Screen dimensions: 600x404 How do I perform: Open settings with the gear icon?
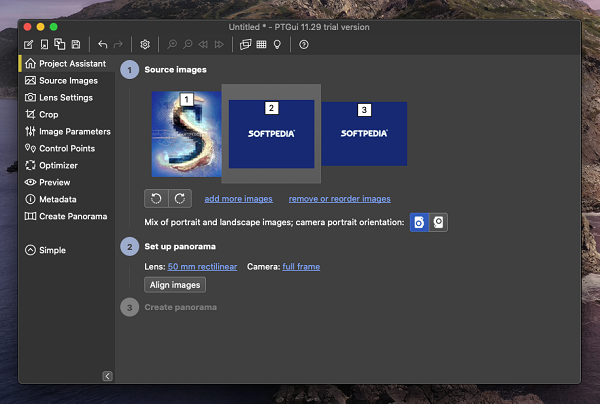(x=145, y=45)
